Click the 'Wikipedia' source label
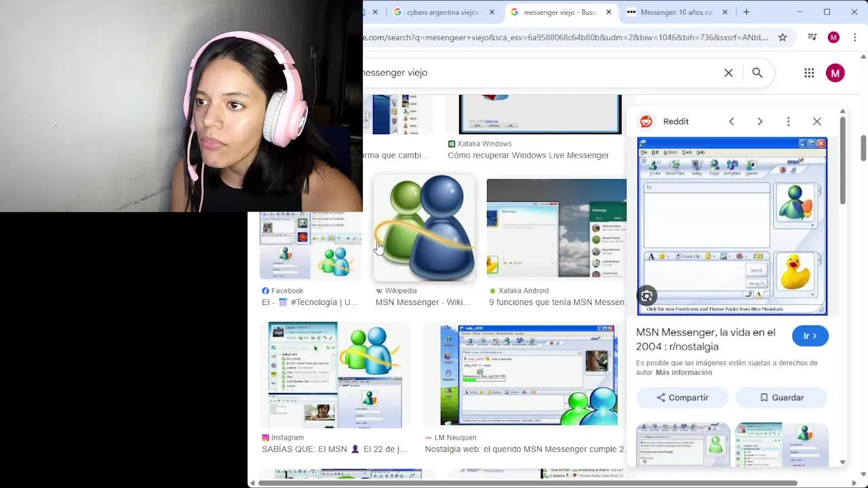The image size is (868, 488). pos(401,291)
